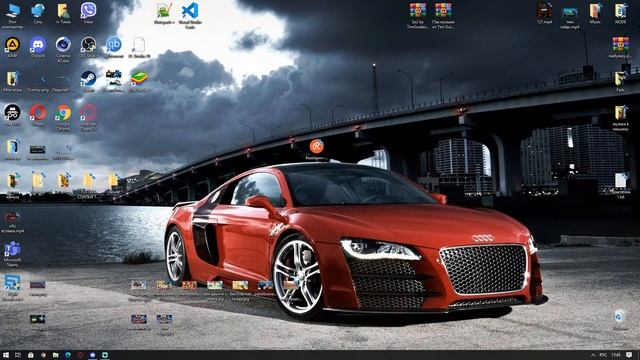Screen dimensions: 640x360
Task: Launch the Steam shortcut
Action: pos(88,78)
